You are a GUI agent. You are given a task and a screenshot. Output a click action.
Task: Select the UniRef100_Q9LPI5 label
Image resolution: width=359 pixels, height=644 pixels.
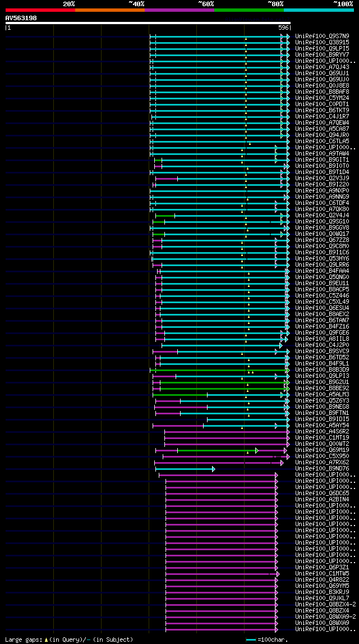tap(322, 48)
